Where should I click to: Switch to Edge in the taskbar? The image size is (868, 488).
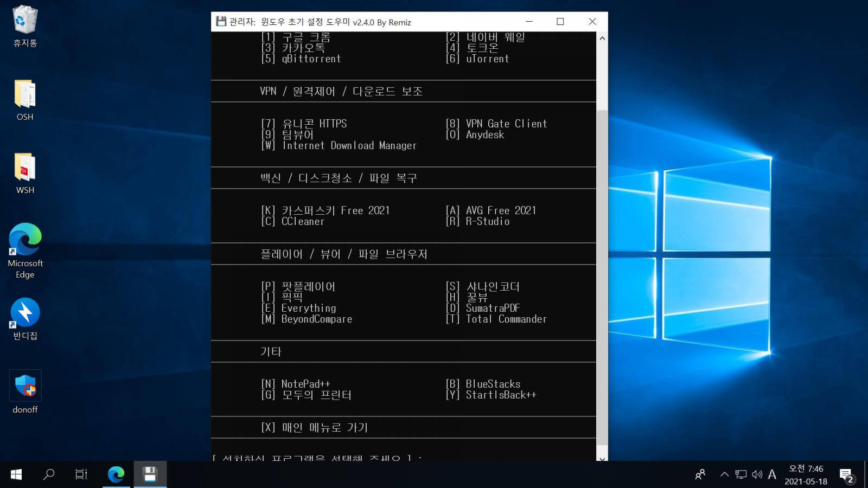coord(116,474)
